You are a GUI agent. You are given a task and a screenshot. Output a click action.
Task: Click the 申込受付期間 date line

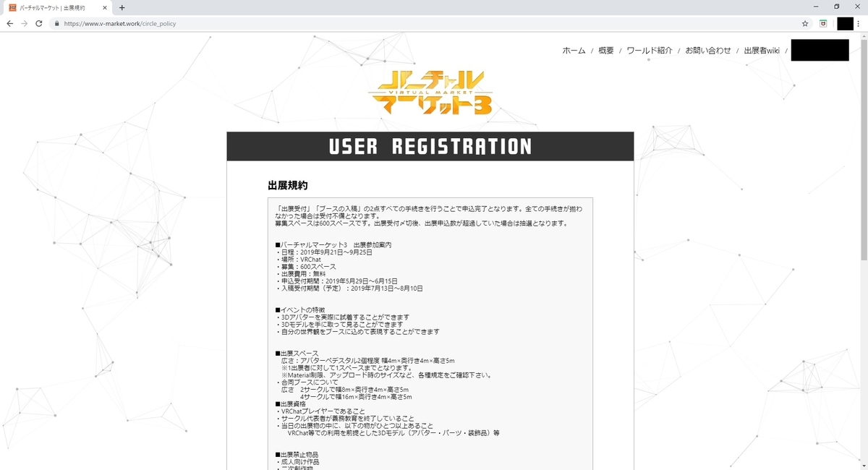pos(336,281)
